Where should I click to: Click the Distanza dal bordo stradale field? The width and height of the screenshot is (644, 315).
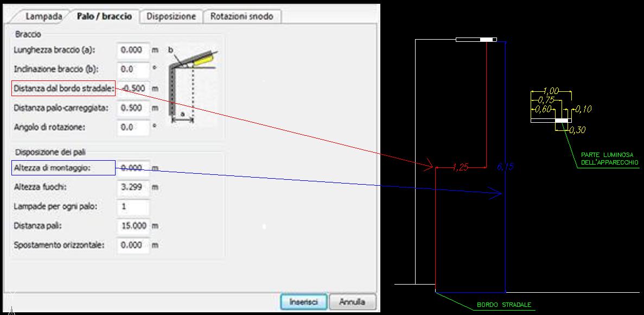click(x=132, y=89)
